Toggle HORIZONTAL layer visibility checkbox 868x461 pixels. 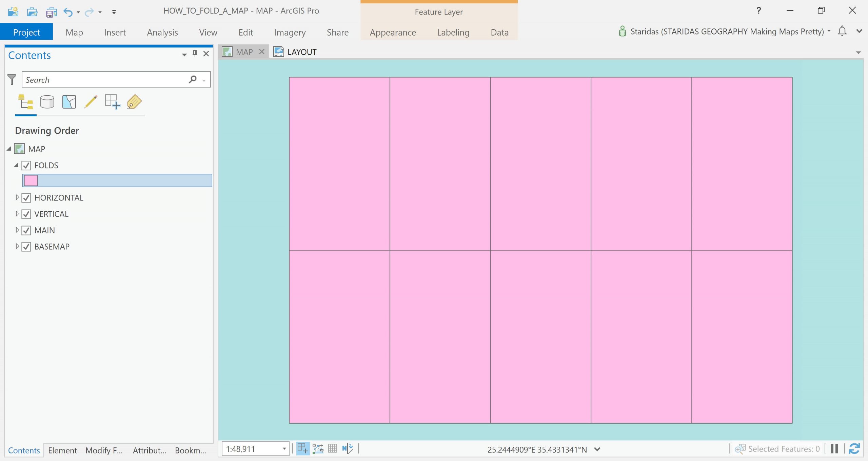coord(26,198)
